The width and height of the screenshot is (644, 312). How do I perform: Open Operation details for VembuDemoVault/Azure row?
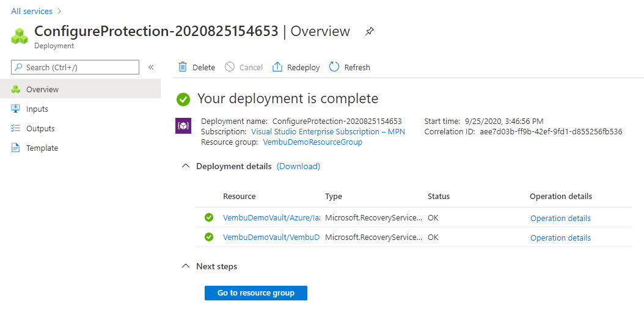coord(560,219)
